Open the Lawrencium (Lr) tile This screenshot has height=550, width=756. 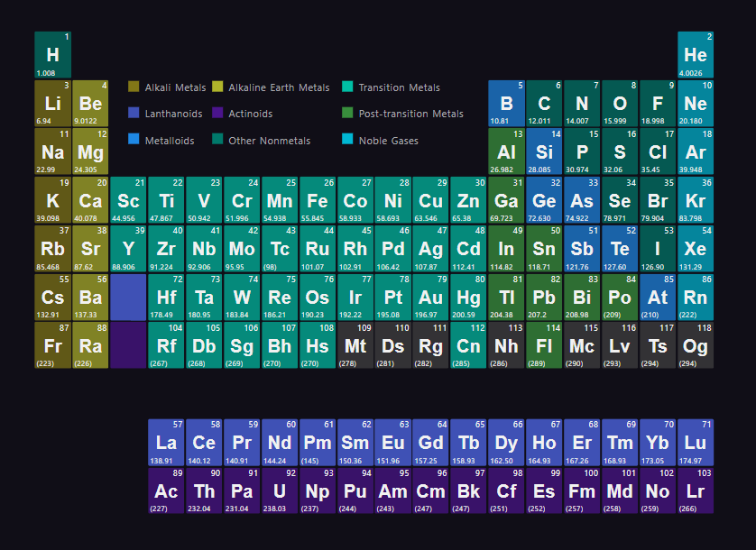[696, 491]
